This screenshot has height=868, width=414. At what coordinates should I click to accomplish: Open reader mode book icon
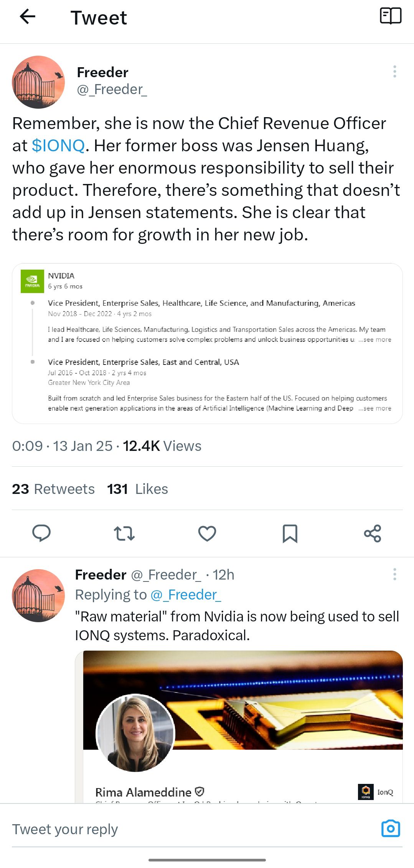tap(390, 16)
